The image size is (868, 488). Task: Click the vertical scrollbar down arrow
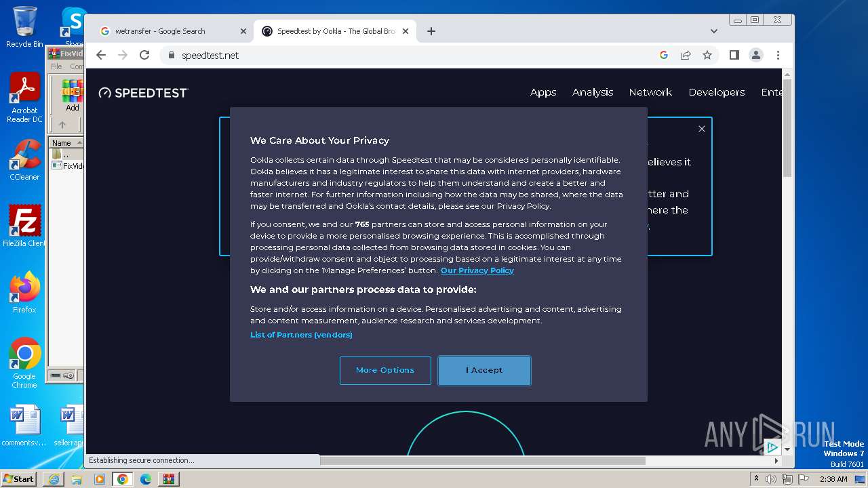[x=787, y=449]
